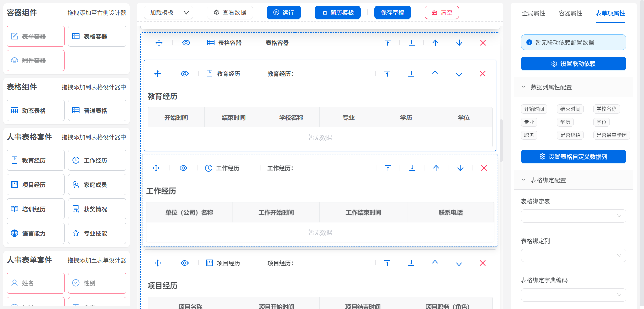644x309 pixels.
Task: Delete the 工作经历 block with red X
Action: (484, 168)
